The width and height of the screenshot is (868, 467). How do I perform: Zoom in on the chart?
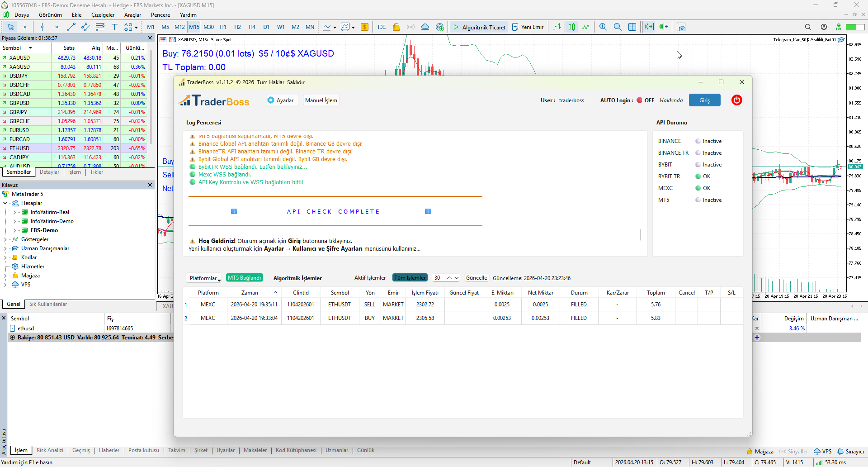603,27
